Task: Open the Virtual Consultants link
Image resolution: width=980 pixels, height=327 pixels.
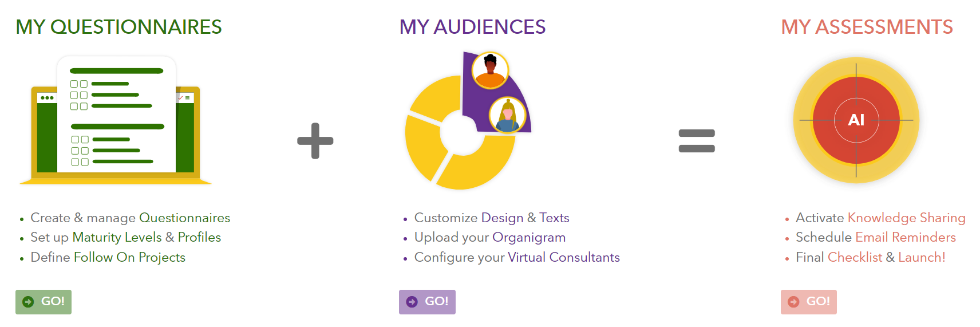Action: pyautogui.click(x=564, y=257)
